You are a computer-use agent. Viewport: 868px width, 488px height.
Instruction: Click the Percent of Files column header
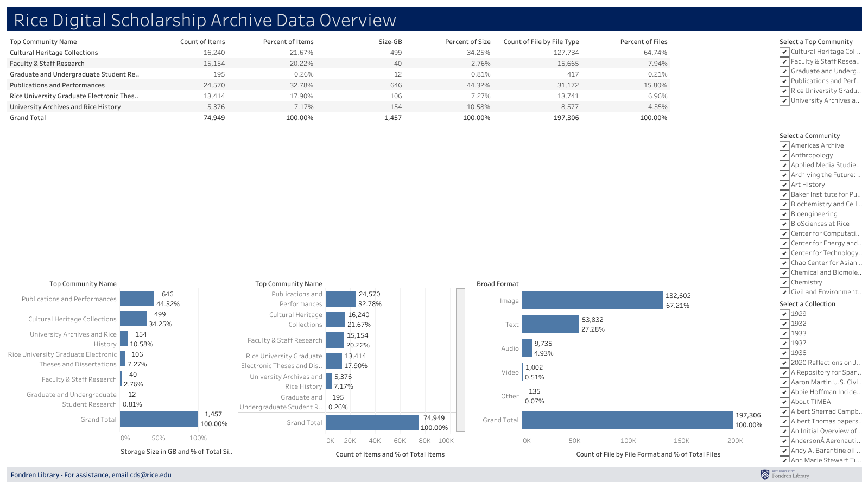click(644, 42)
